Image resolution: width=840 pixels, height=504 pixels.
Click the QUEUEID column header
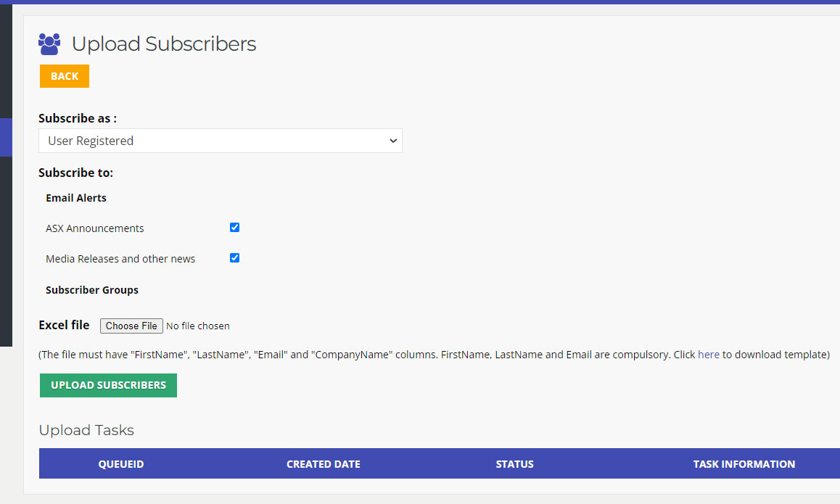point(121,464)
